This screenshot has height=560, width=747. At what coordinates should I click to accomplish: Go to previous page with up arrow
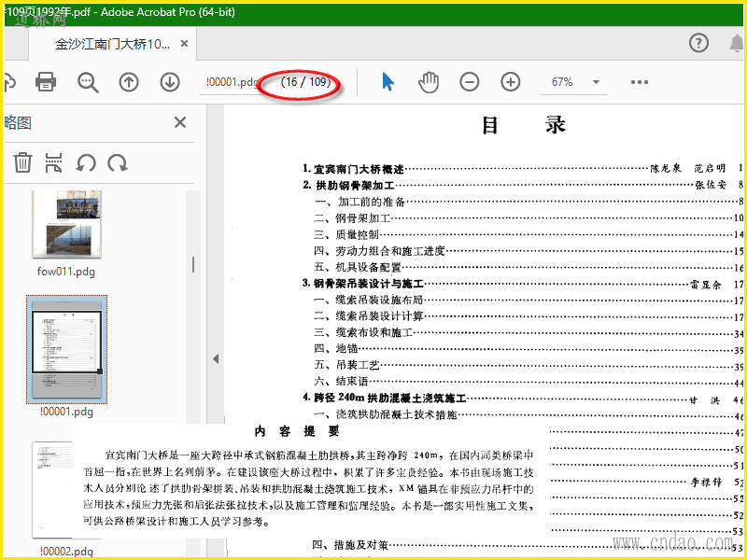coord(129,82)
